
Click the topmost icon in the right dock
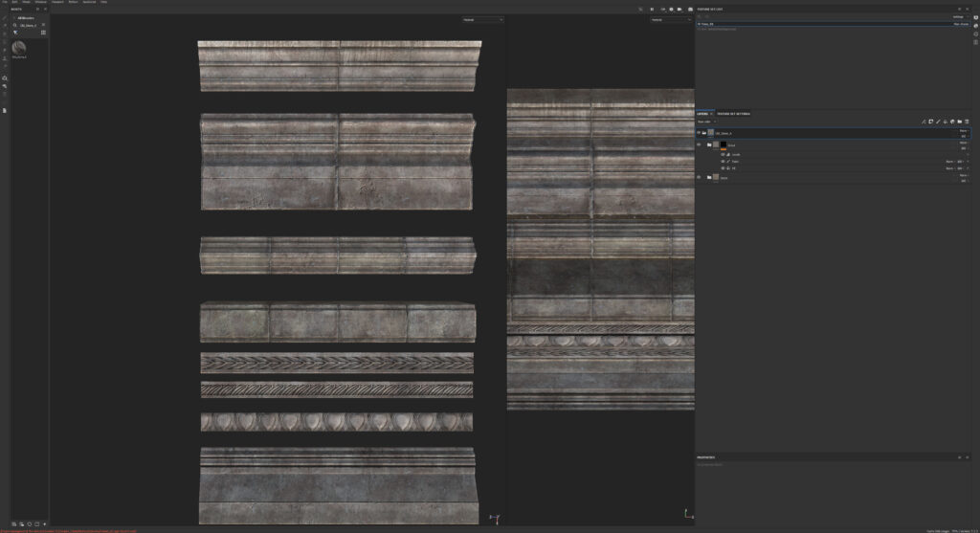[x=975, y=17]
